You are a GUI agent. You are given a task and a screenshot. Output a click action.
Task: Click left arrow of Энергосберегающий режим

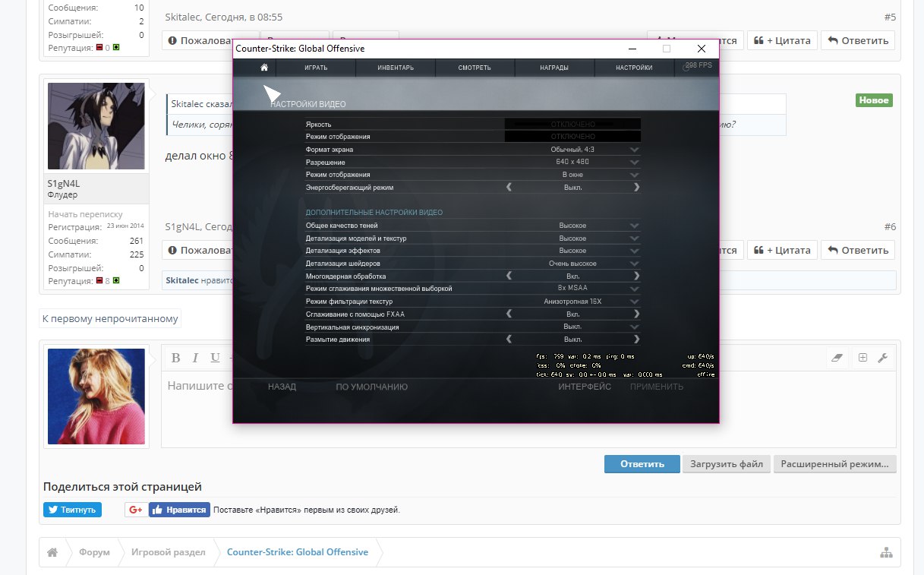click(x=509, y=187)
